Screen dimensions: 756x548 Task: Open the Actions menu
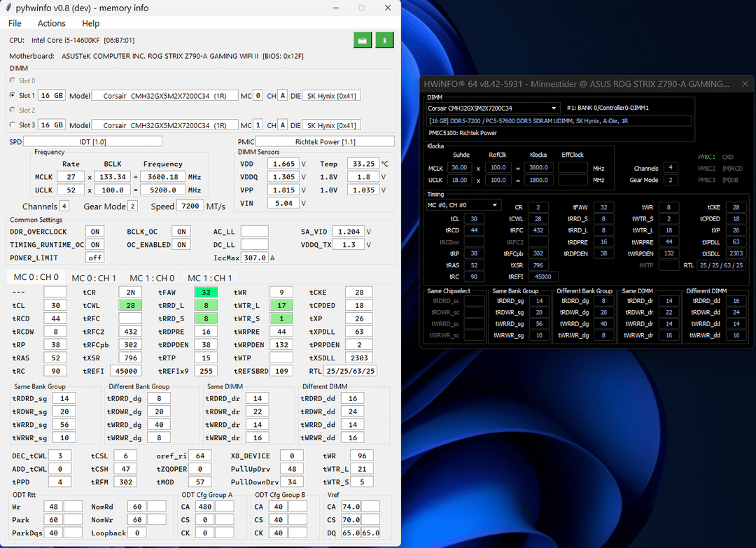click(x=52, y=24)
